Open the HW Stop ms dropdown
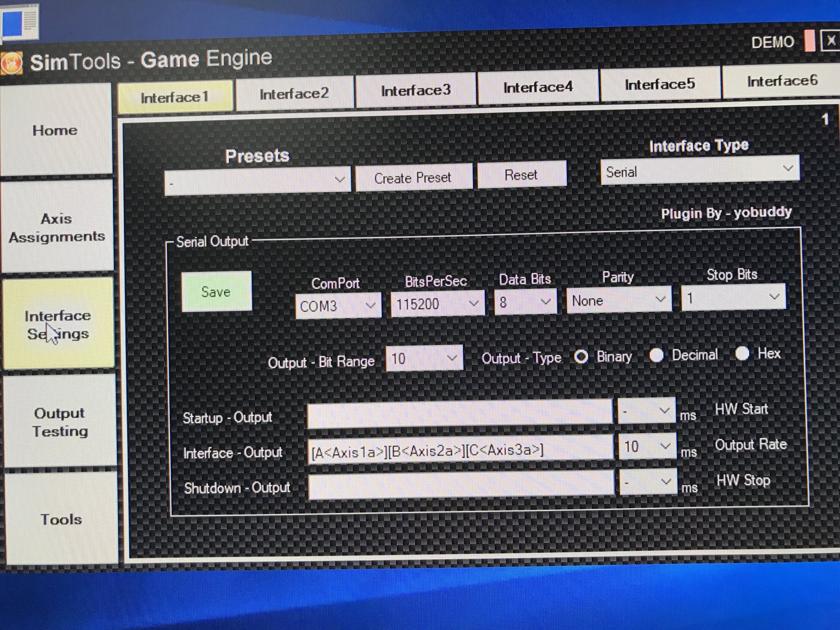This screenshot has width=840, height=630. point(648,482)
